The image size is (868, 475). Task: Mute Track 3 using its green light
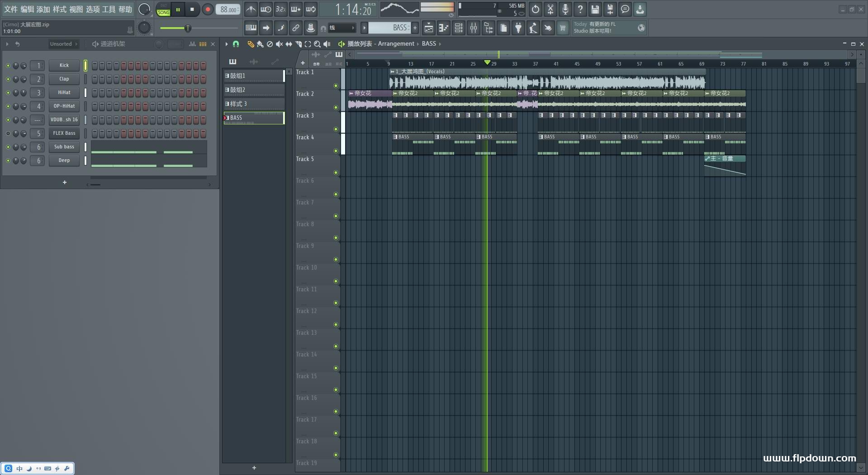[x=336, y=129]
